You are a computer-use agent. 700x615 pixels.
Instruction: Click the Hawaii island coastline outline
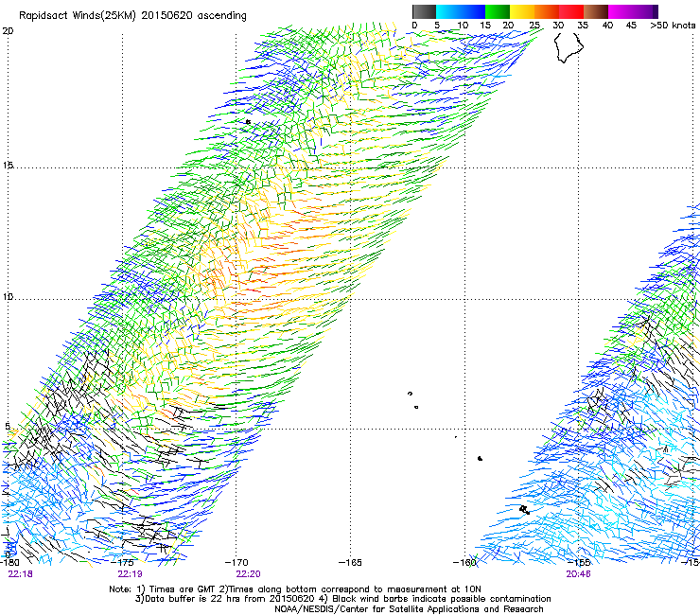point(569,47)
